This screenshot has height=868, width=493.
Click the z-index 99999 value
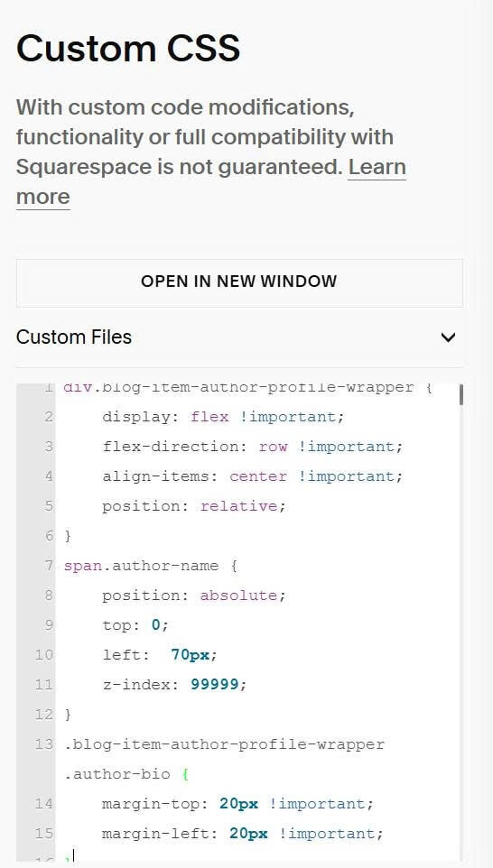point(214,685)
